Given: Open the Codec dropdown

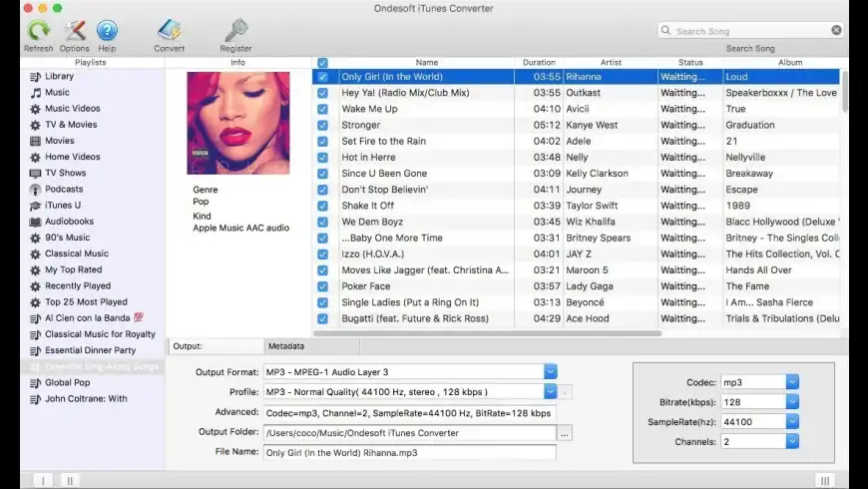Looking at the screenshot, I should point(792,382).
